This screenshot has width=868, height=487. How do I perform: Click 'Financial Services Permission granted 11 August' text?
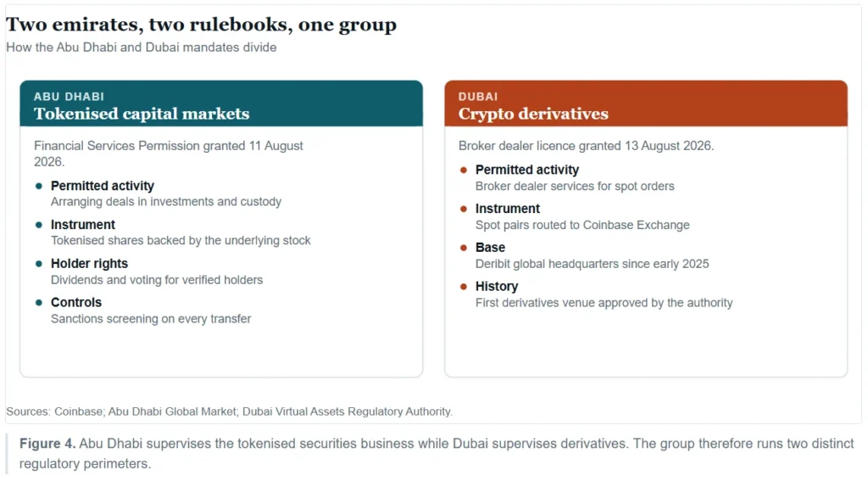pyautogui.click(x=169, y=146)
